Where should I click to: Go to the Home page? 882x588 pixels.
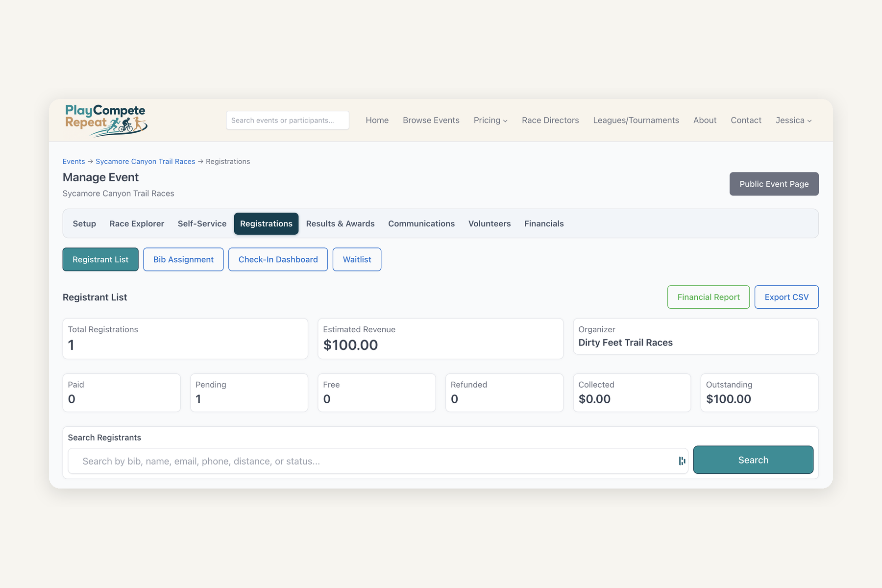[x=377, y=121]
